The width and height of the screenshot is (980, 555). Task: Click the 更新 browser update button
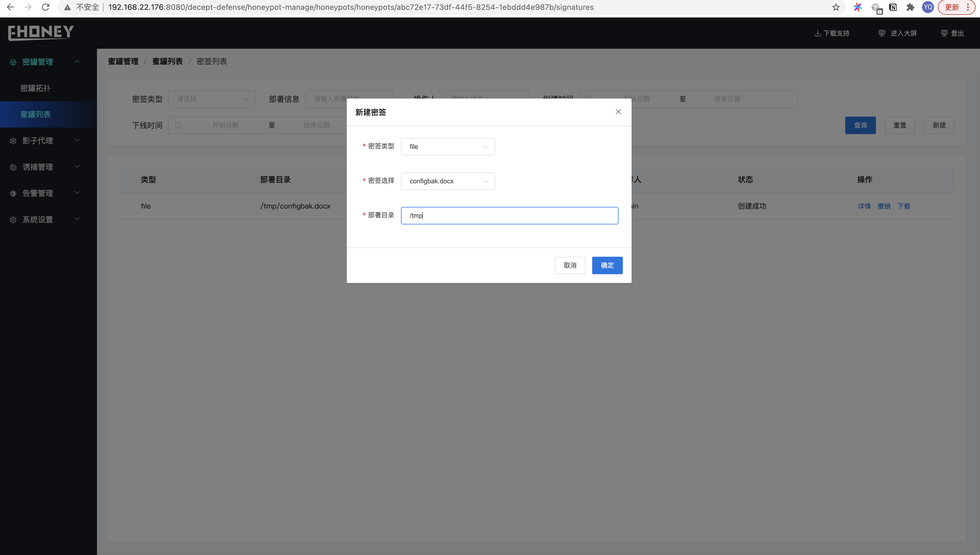[x=956, y=7]
